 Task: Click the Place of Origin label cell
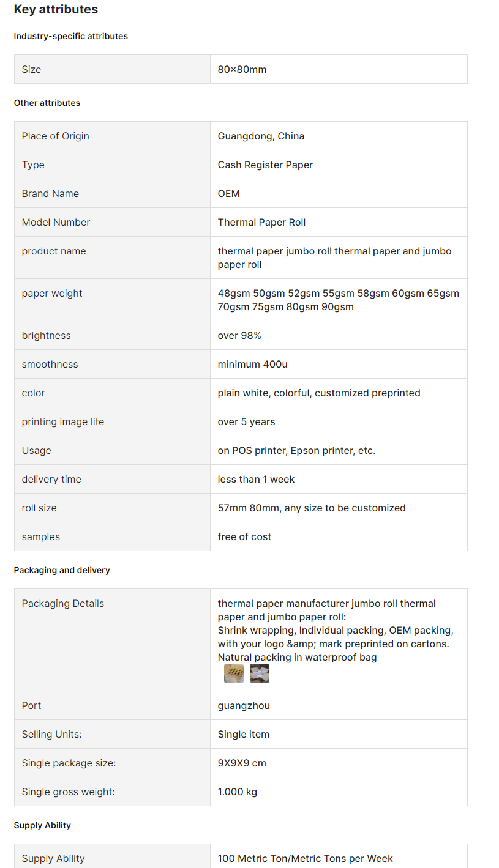point(112,136)
